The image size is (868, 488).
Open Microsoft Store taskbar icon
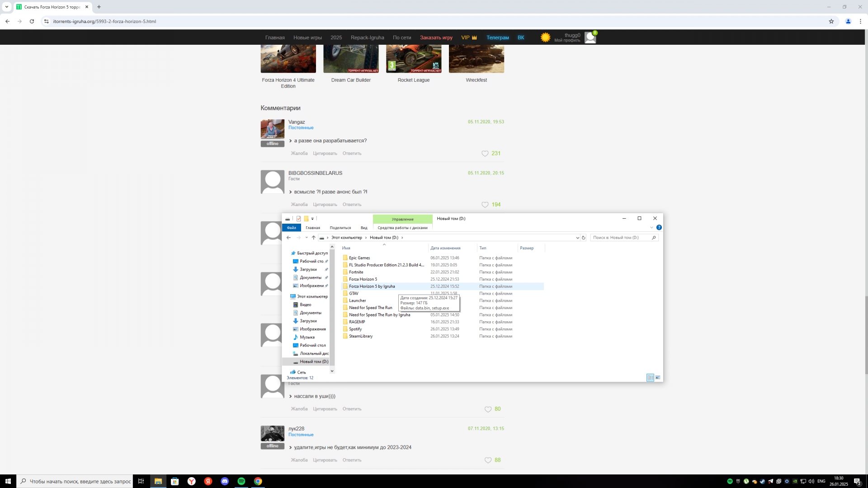click(175, 481)
